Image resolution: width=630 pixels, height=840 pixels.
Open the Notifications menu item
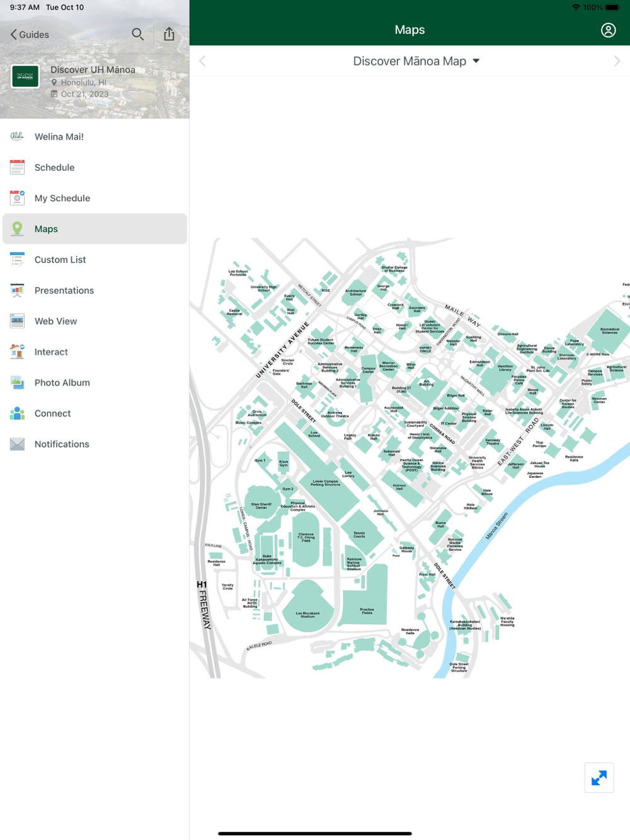pos(94,444)
